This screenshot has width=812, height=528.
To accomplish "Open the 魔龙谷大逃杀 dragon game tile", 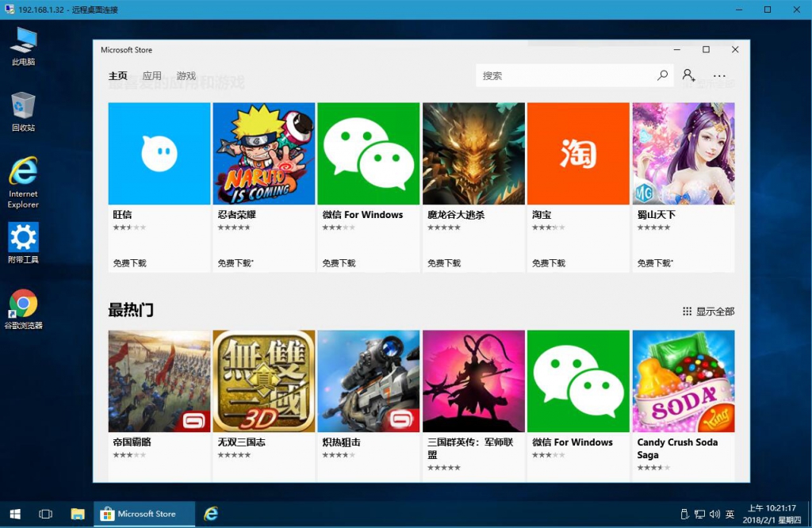I will pyautogui.click(x=473, y=153).
